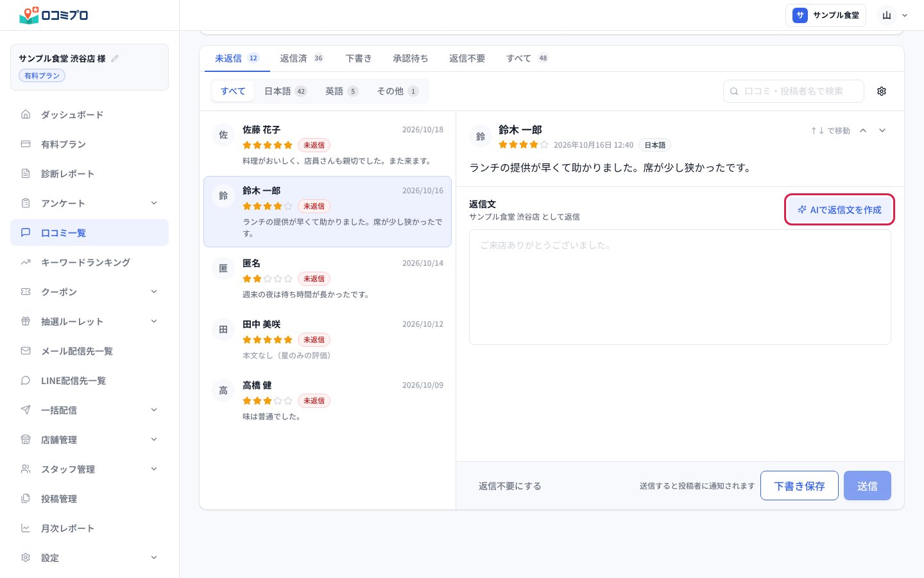
Task: Open 匿名 two-star review
Action: click(x=327, y=279)
